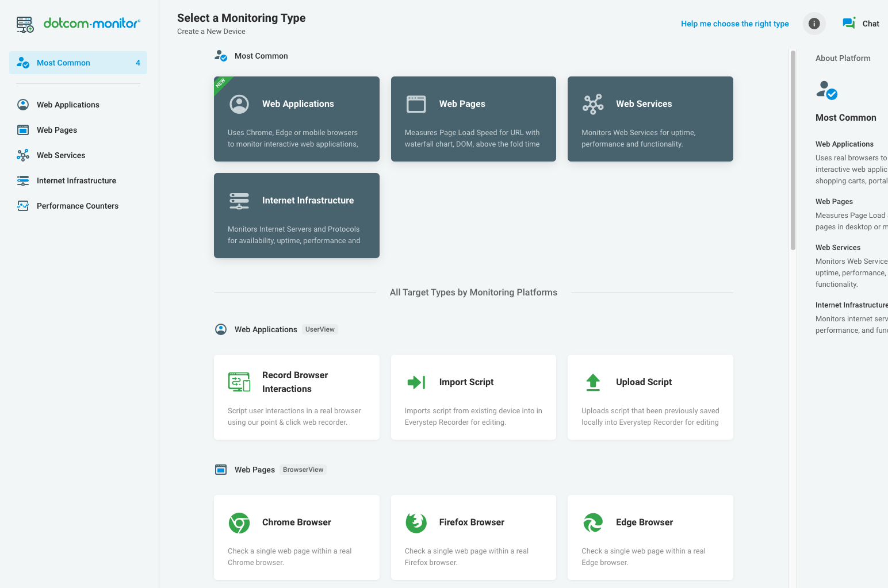This screenshot has width=888, height=588.
Task: Click the Import Script arrow icon
Action: tap(416, 382)
